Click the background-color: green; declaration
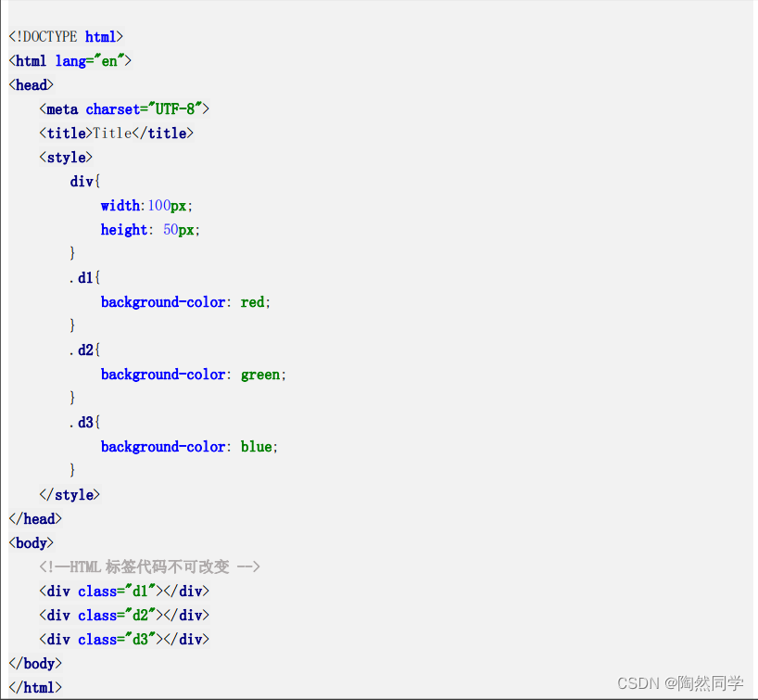Screen dimensions: 758x700 [194, 375]
